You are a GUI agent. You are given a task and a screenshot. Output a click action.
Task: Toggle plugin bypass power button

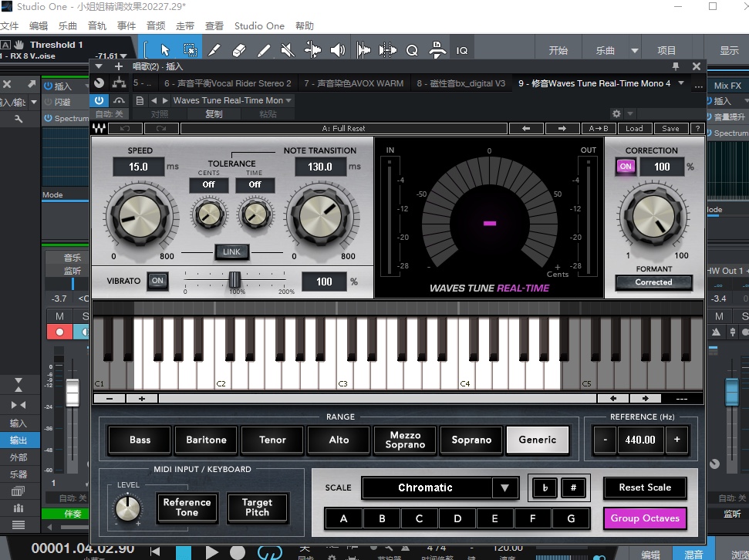tap(99, 100)
